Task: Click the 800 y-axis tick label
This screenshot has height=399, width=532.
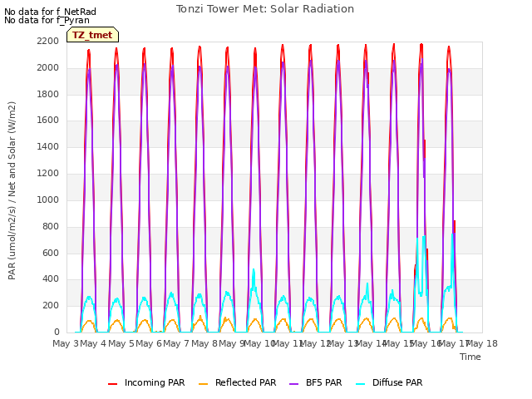Action: click(x=51, y=226)
